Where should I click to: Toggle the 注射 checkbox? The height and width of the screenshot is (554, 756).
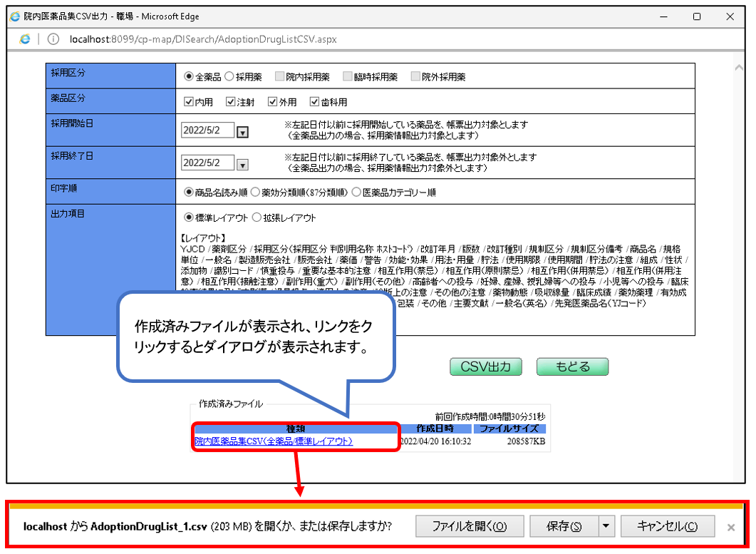231,102
